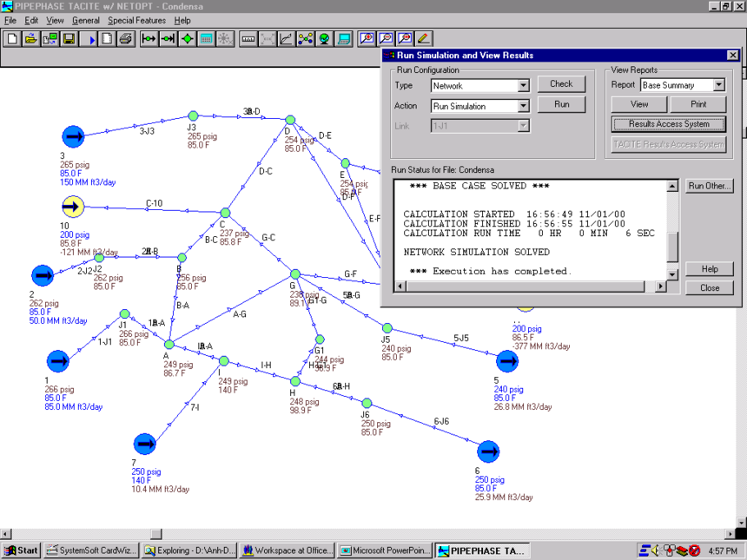Select source node 10 yellow circle
Screen dimensions: 747x560
[73, 207]
